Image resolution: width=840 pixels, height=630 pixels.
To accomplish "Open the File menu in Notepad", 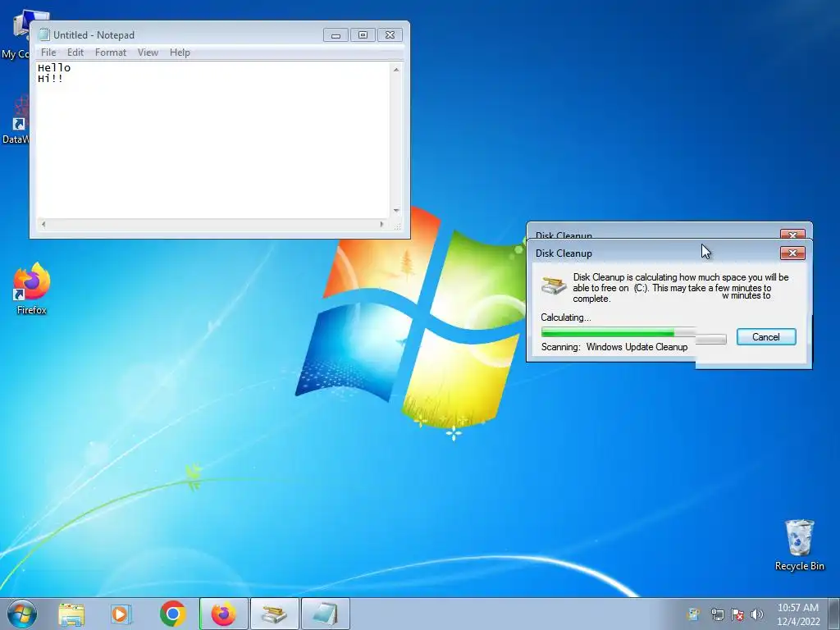I will 48,52.
